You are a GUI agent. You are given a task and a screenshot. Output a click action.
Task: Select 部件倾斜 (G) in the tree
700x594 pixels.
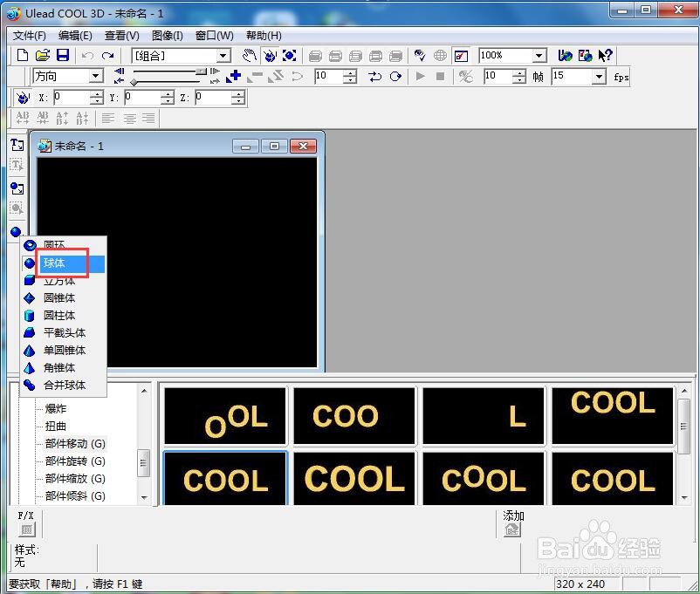click(75, 495)
